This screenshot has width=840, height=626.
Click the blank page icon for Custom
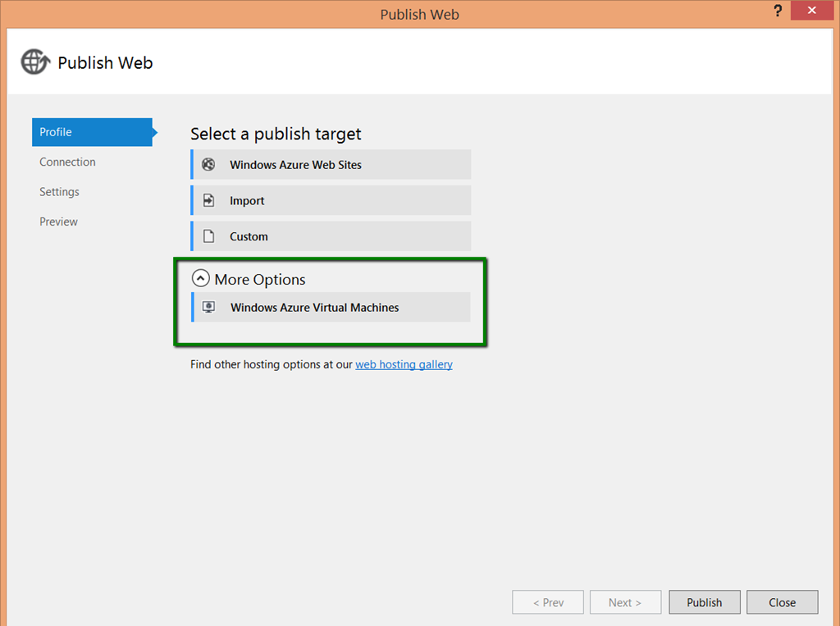click(208, 236)
